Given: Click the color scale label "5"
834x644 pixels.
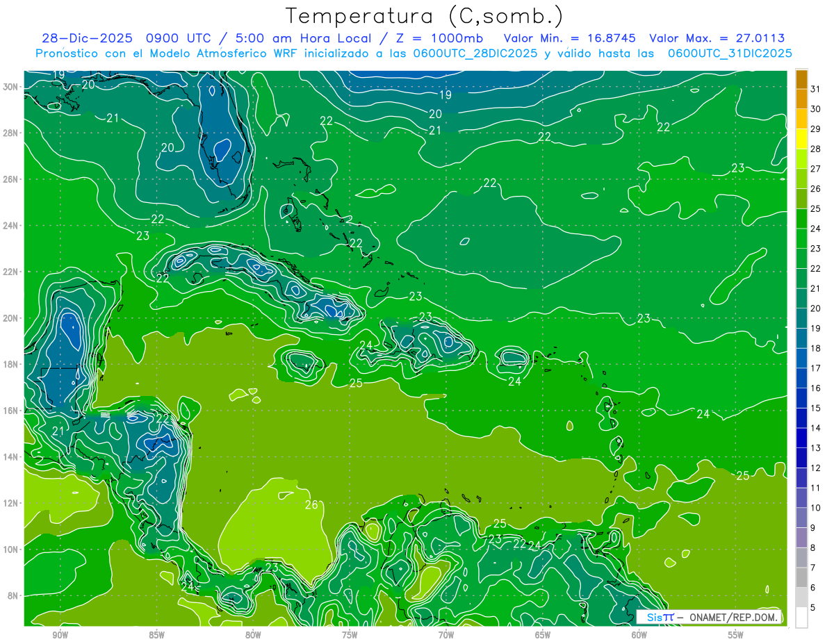Looking at the screenshot, I should 813,608.
